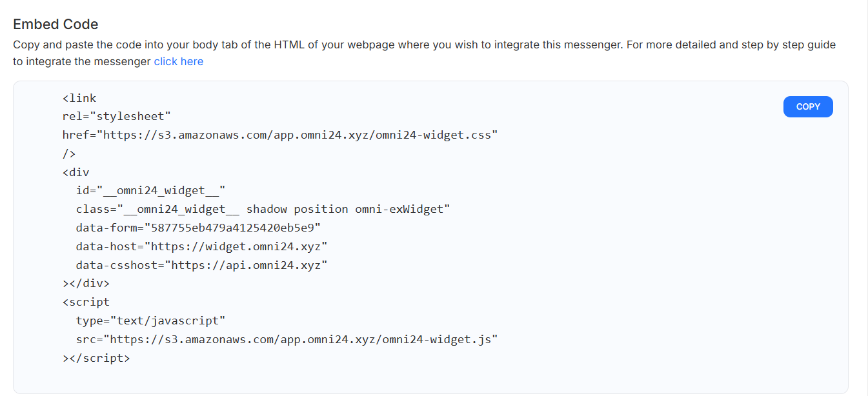Click the closing ></script> line
This screenshot has height=396, width=868.
(96, 357)
